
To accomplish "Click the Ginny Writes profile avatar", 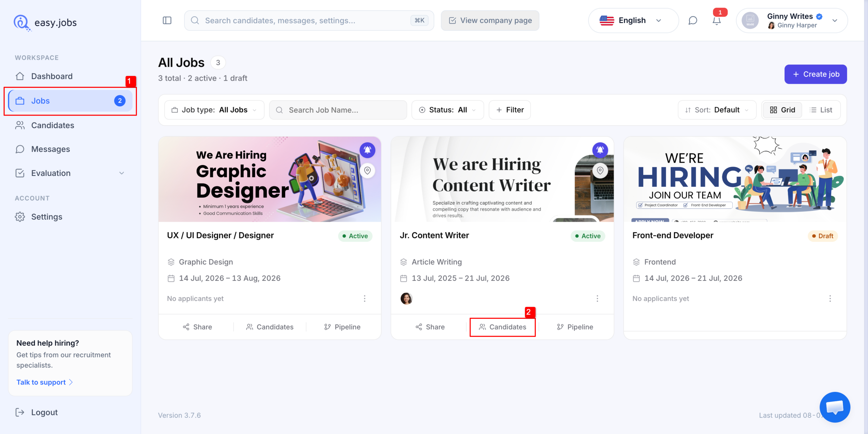I will coord(750,21).
